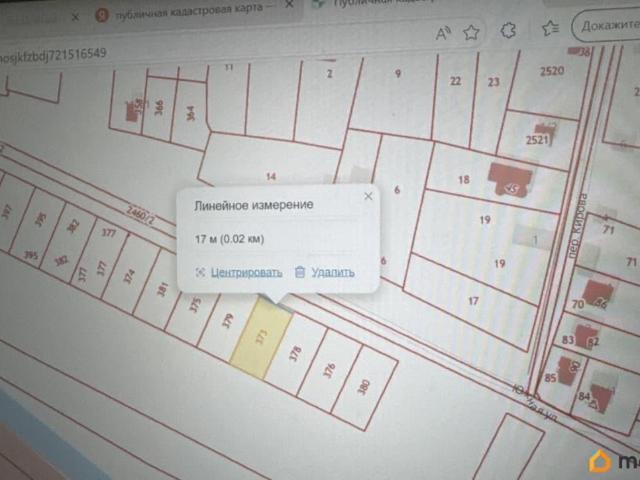Click the Докажите button in toolbar
The image size is (640, 480).
pyautogui.click(x=607, y=27)
